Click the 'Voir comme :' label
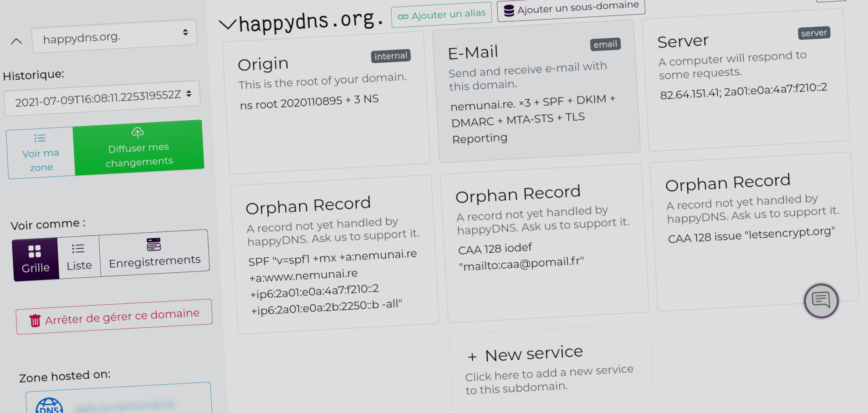The width and height of the screenshot is (868, 413). pyautogui.click(x=48, y=224)
